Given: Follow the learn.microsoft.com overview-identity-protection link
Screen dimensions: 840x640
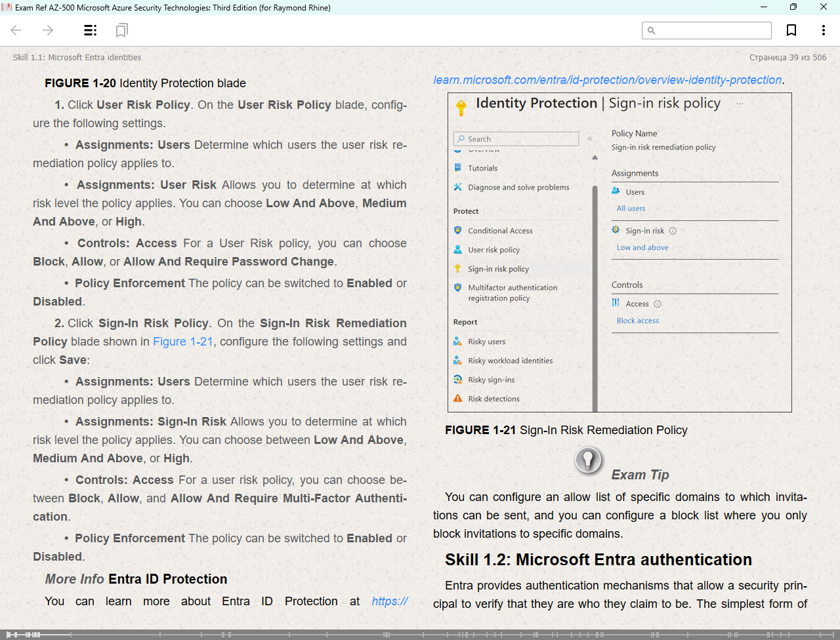Looking at the screenshot, I should point(608,80).
